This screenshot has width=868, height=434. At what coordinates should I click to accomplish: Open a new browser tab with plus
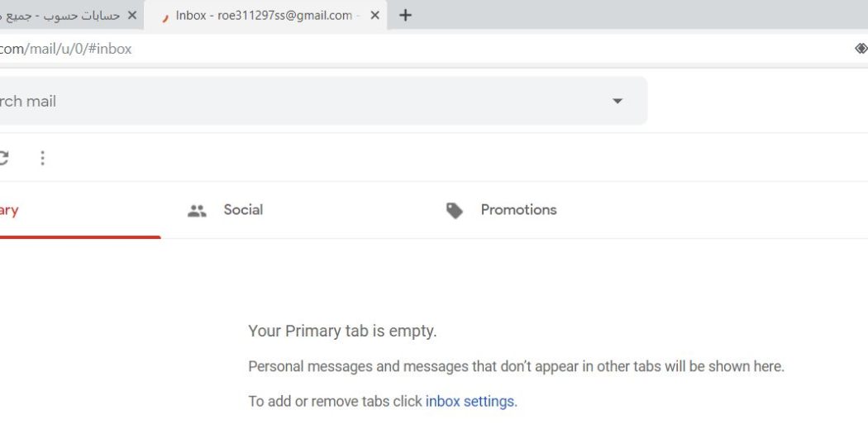click(405, 16)
